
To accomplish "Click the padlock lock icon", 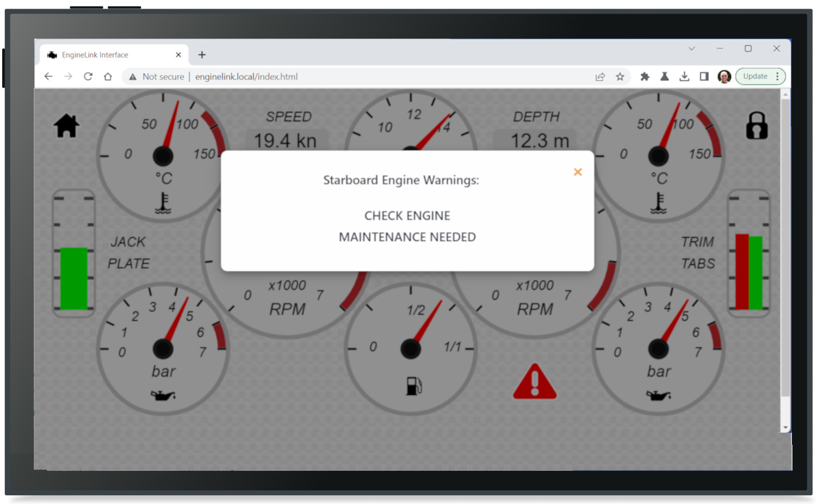I will [x=757, y=126].
